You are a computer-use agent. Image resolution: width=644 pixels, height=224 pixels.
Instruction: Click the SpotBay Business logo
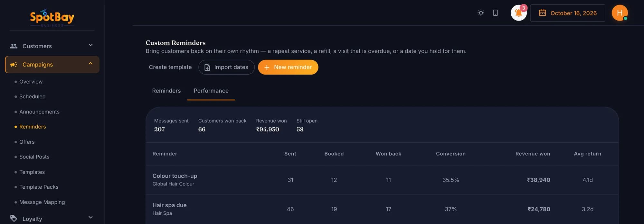point(52,18)
